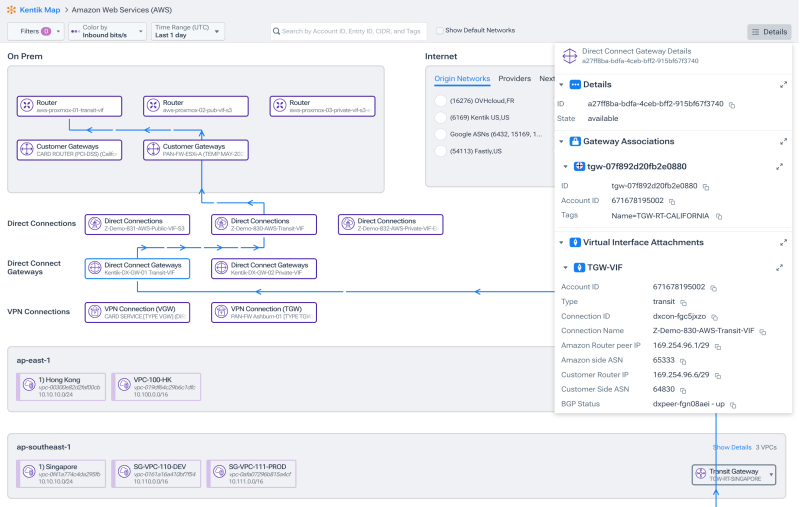Select the aws-proxmox-01-transit-vf Router icon
The height and width of the screenshot is (507, 800).
27,106
